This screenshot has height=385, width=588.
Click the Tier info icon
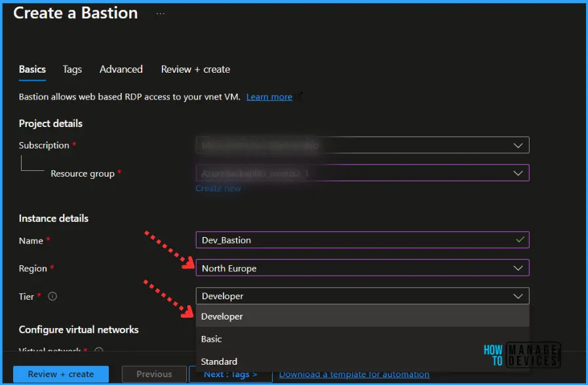52,296
